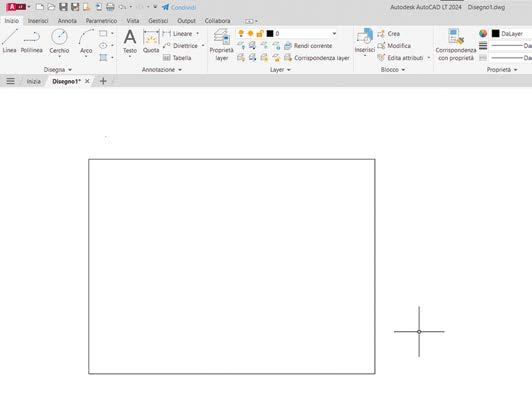532x416 pixels.
Task: Click the Testo text tool
Action: coord(130,41)
